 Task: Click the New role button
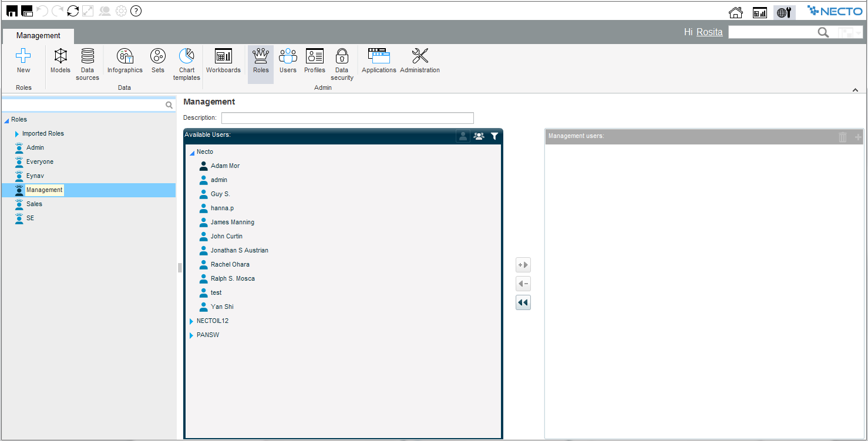[23, 61]
